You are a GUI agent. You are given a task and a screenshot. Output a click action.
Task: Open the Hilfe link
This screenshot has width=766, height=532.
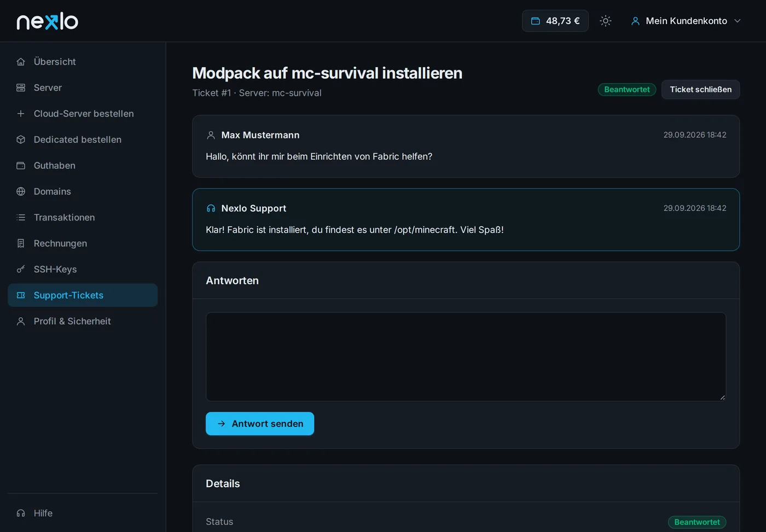[83, 513]
